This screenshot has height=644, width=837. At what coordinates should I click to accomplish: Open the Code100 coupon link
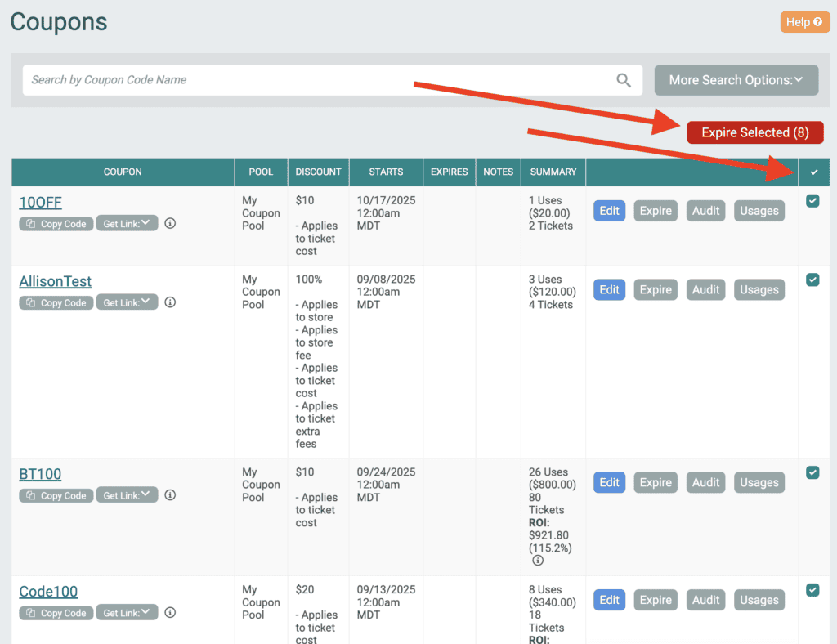coord(48,592)
